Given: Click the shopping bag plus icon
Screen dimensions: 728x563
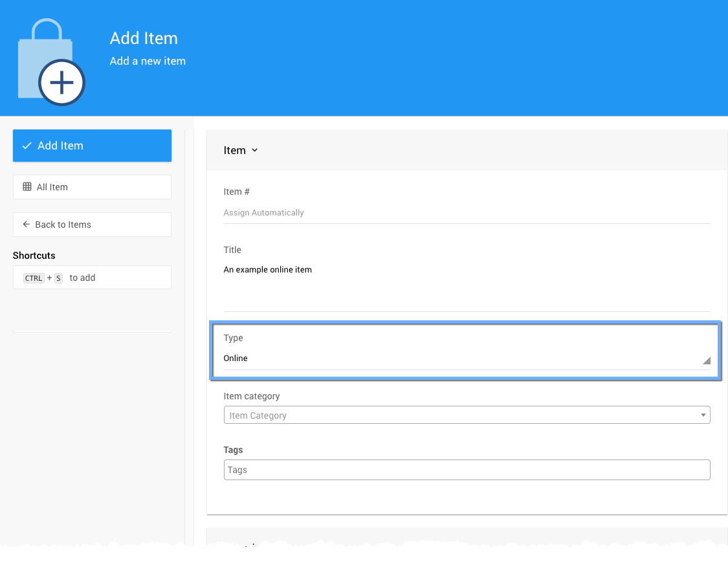Looking at the screenshot, I should pyautogui.click(x=51, y=63).
